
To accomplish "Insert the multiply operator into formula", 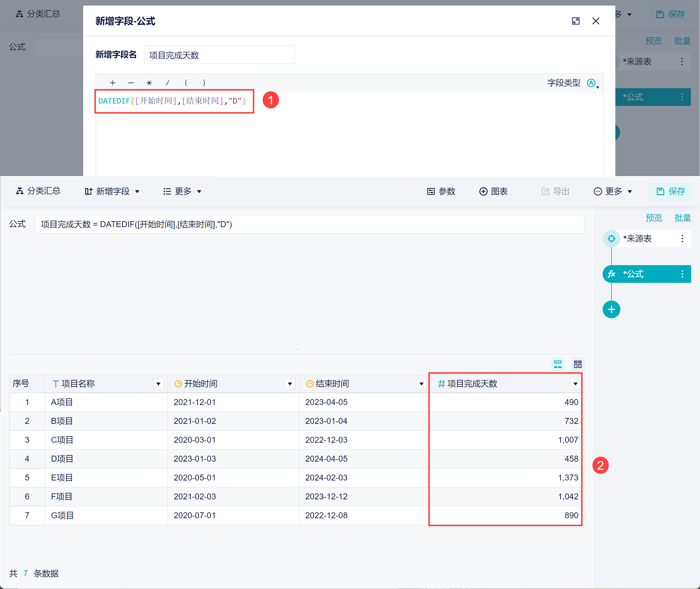I will (149, 83).
